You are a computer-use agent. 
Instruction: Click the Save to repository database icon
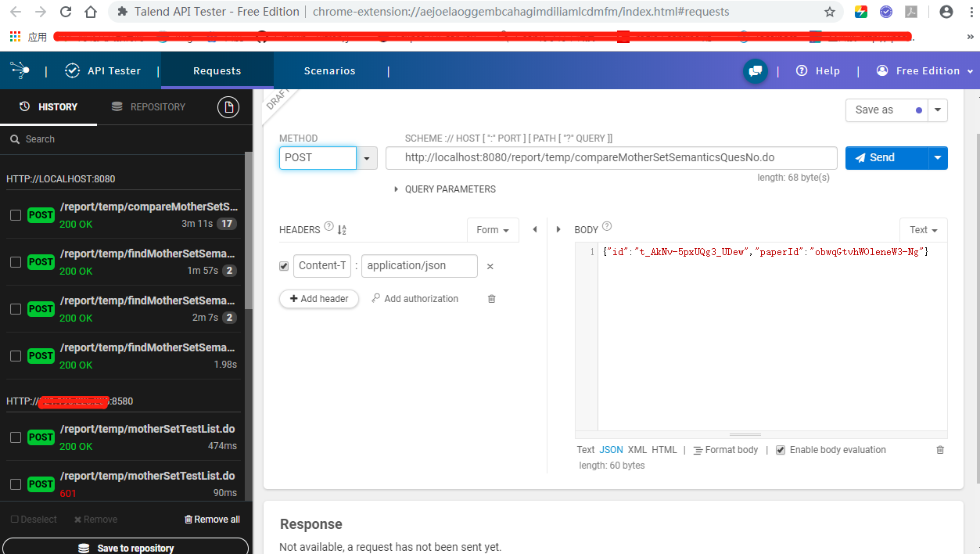click(x=84, y=547)
